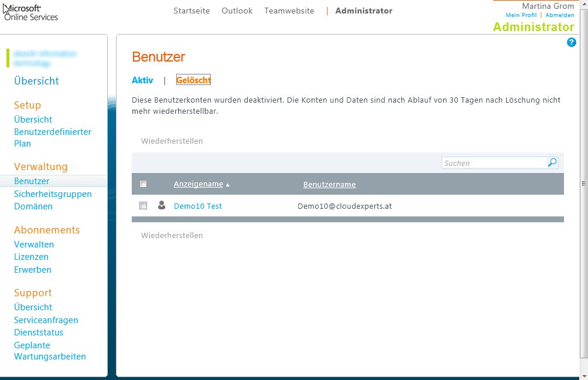Image resolution: width=588 pixels, height=380 pixels.
Task: Click the Microsoft Online Services logo
Action: pos(32,12)
